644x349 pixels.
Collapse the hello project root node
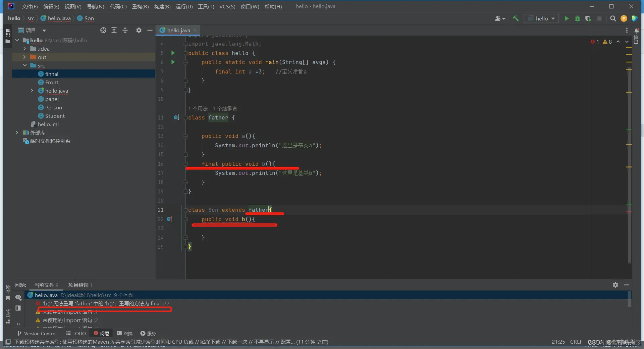point(17,40)
